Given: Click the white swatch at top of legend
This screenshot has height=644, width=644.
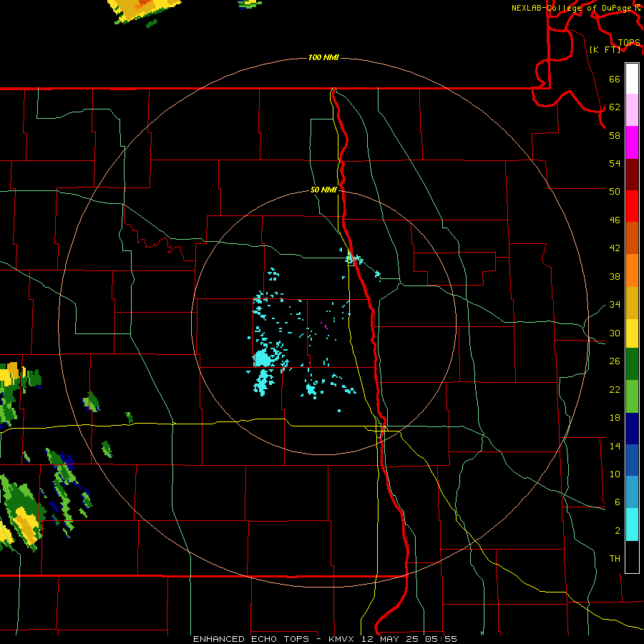Looking at the screenshot, I should 632,79.
